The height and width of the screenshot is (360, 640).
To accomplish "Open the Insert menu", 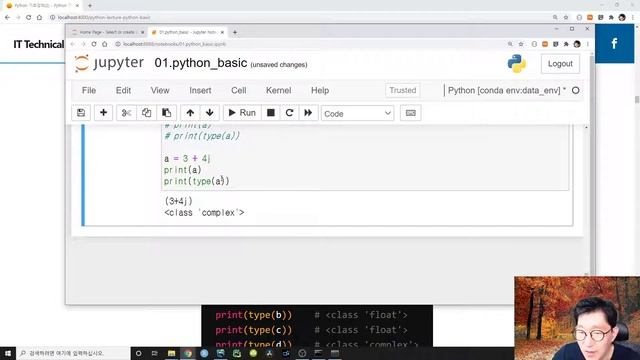I will click(200, 91).
